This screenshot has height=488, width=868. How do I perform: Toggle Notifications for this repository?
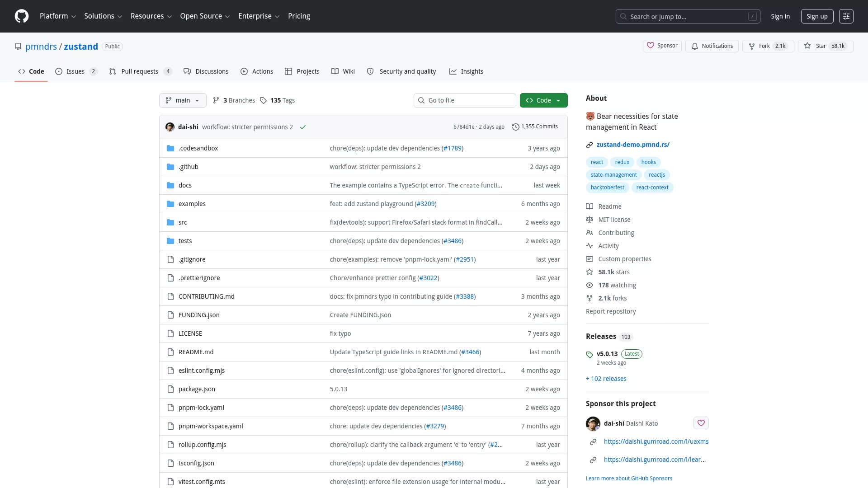click(712, 46)
